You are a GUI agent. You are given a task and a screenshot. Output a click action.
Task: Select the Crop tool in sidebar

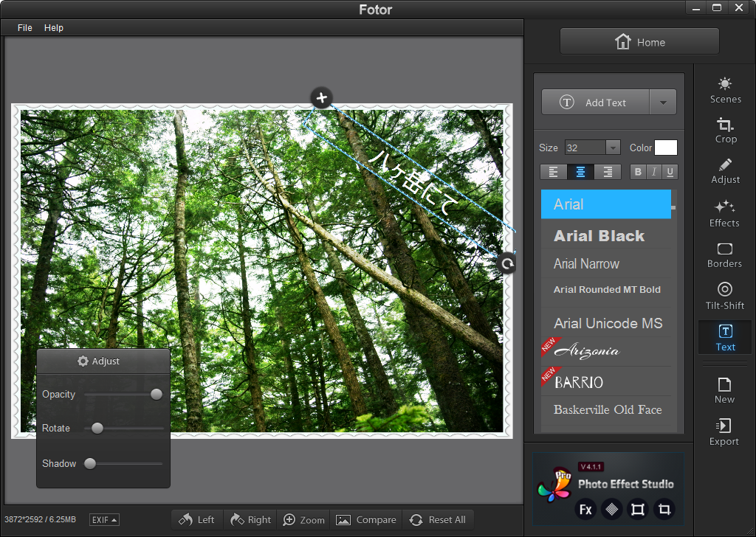[x=725, y=131]
